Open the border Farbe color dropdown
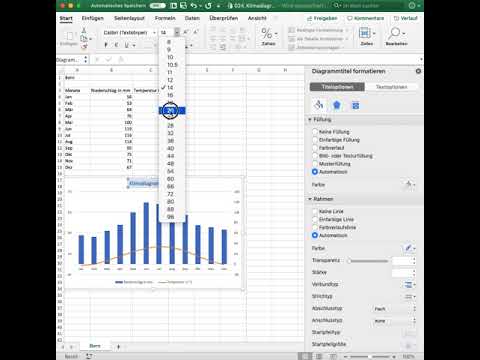 410,248
